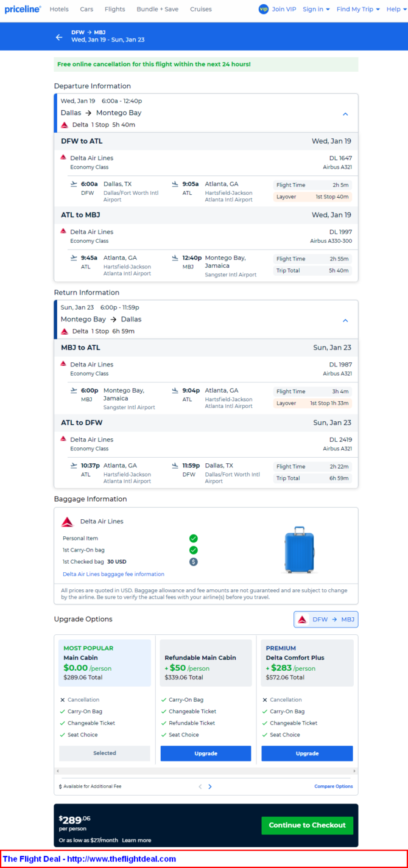Click the Selected button under Main Cabin
The width and height of the screenshot is (408, 868).
(x=104, y=753)
